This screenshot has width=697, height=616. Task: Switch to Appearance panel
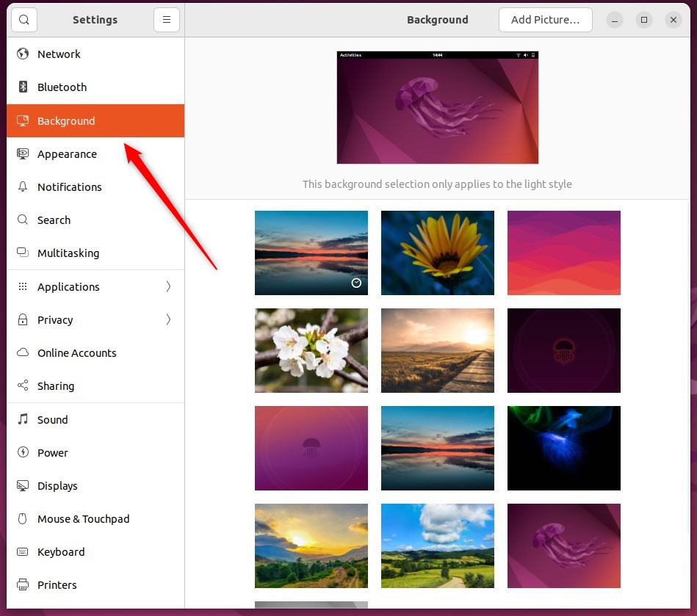click(x=95, y=153)
